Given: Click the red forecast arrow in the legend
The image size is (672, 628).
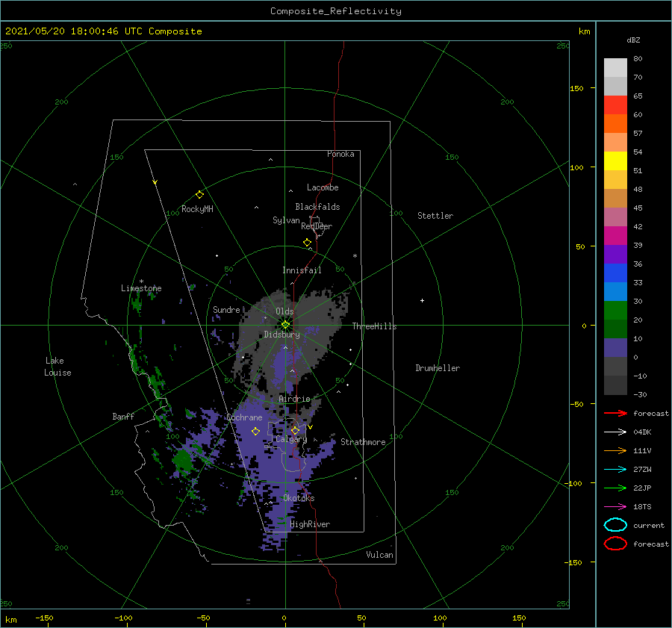Looking at the screenshot, I should (615, 413).
